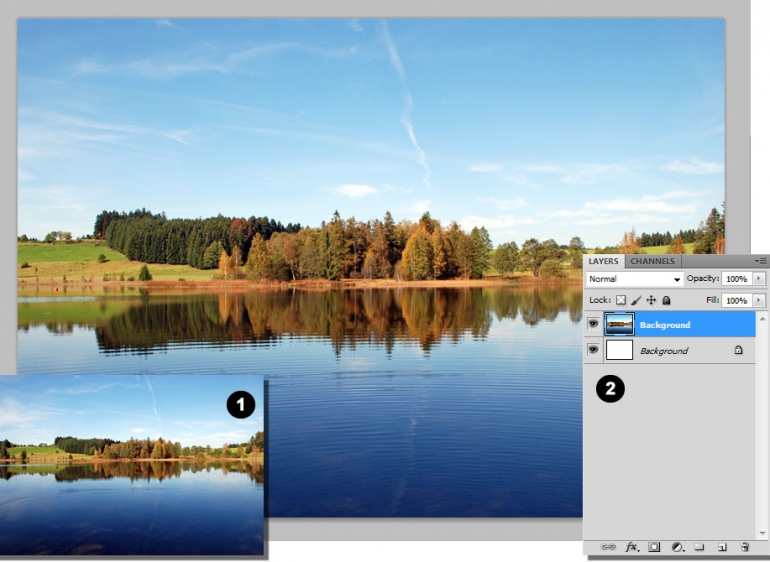Select the locked layer's white thumbnail
770x562 pixels.
click(619, 350)
